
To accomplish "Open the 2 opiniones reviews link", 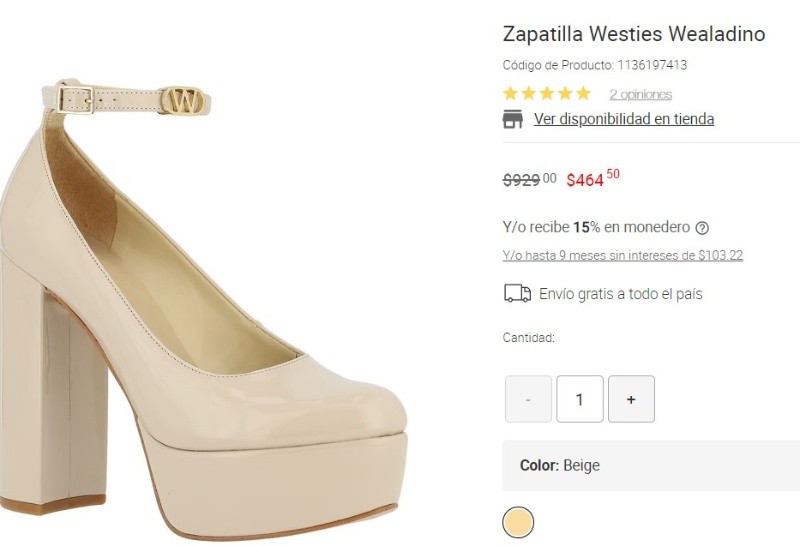I will point(640,95).
